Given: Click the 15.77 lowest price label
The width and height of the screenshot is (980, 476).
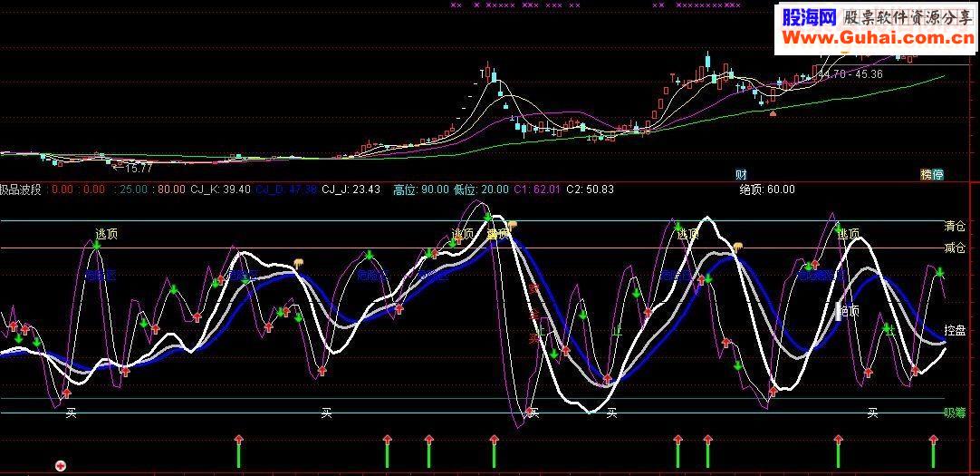Looking at the screenshot, I should coord(132,168).
